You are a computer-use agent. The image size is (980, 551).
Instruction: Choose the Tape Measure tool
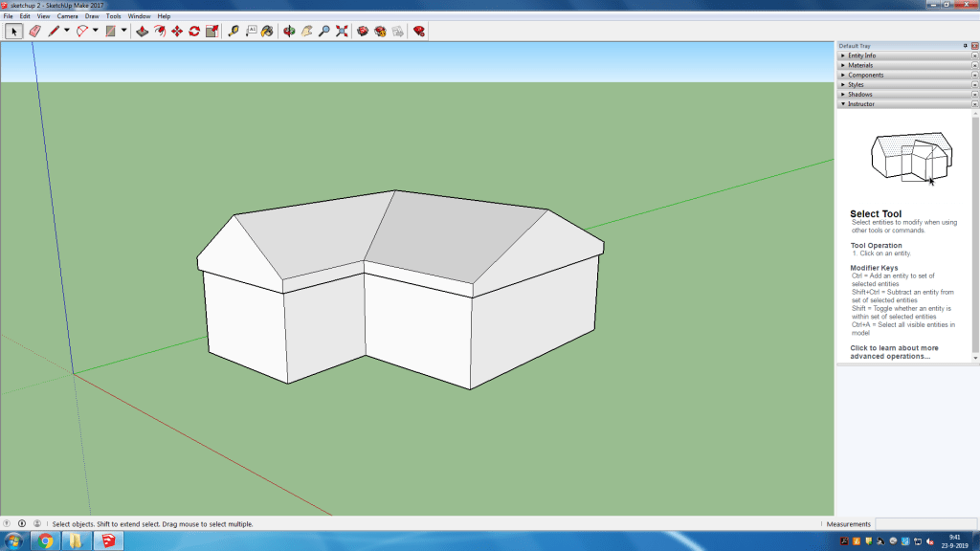click(234, 32)
